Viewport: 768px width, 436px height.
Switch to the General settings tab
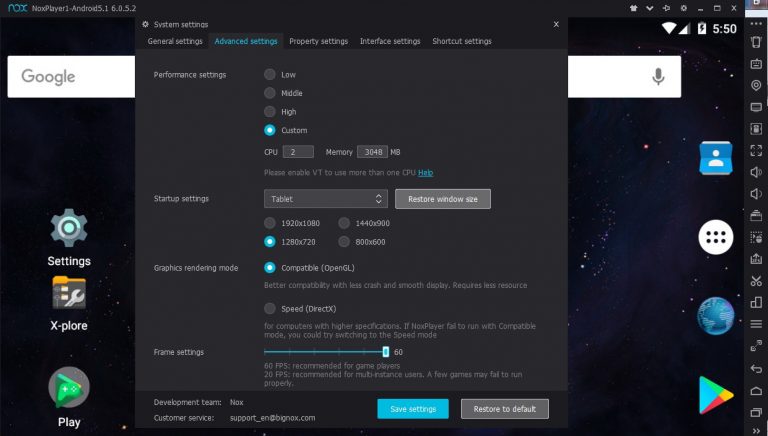click(175, 42)
